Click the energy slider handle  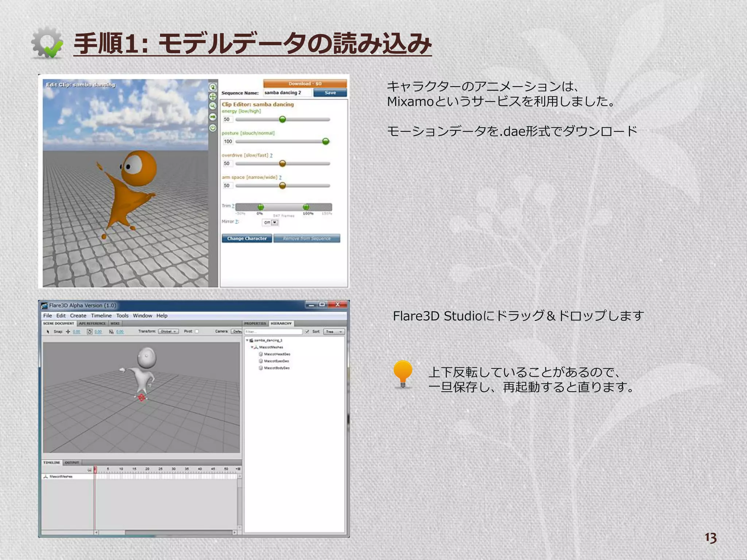coord(282,119)
